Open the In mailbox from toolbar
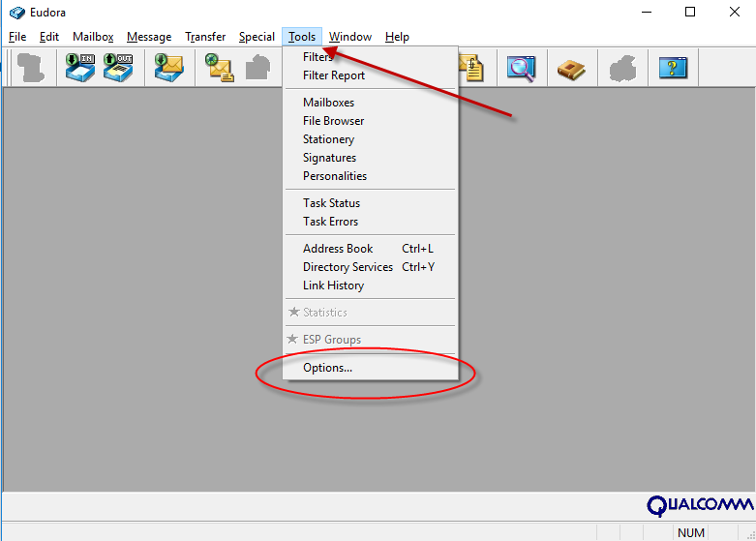Screen dimensions: 756x541 tap(80, 68)
